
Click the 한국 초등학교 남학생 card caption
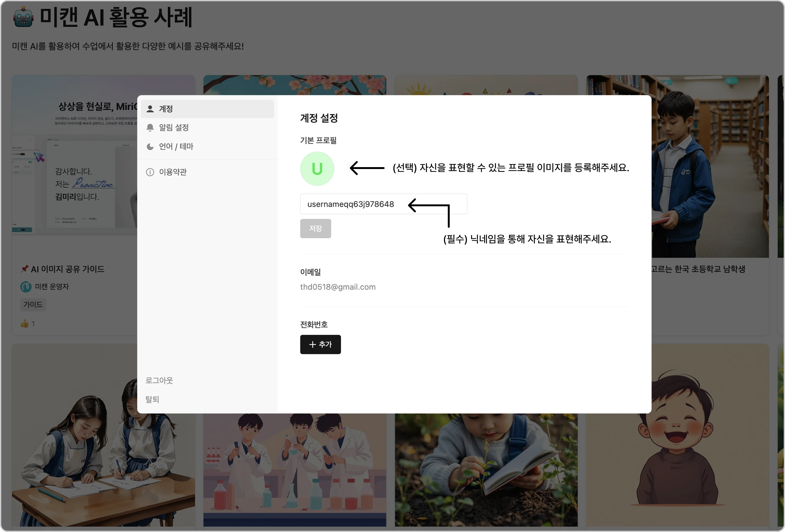(x=698, y=269)
